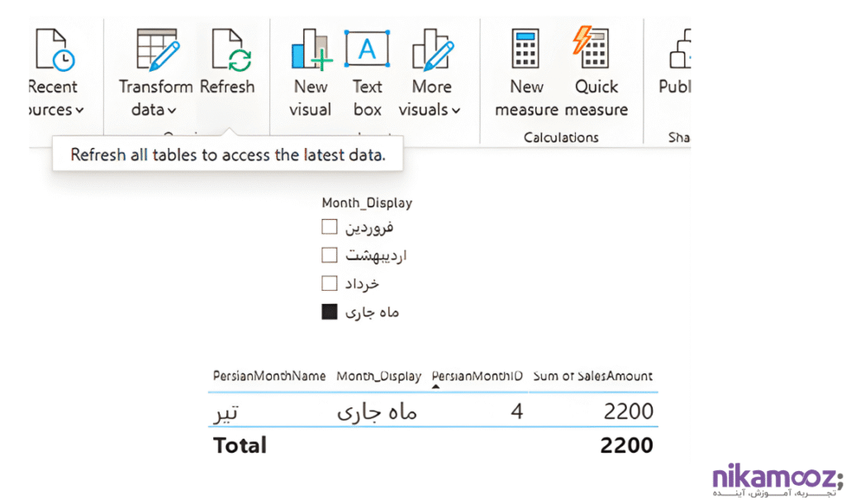Image resolution: width=846 pixels, height=504 pixels.
Task: Click the PersianMonthID sort indicator
Action: [x=435, y=384]
